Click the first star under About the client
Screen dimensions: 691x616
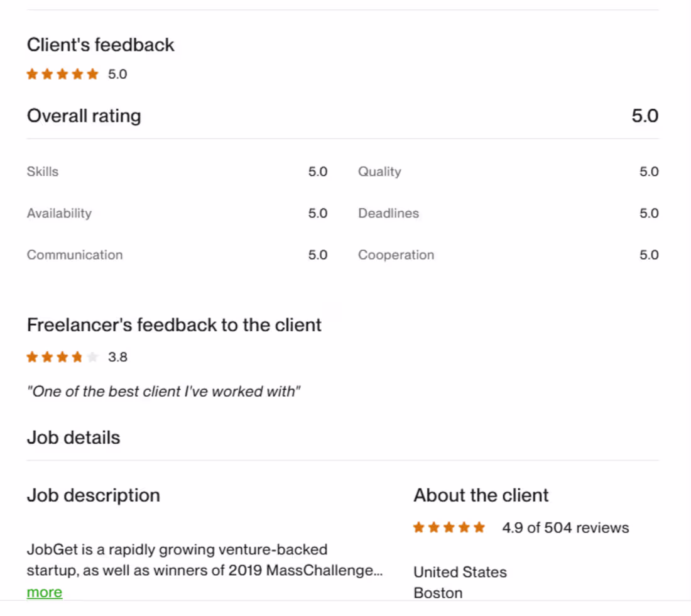click(x=418, y=527)
